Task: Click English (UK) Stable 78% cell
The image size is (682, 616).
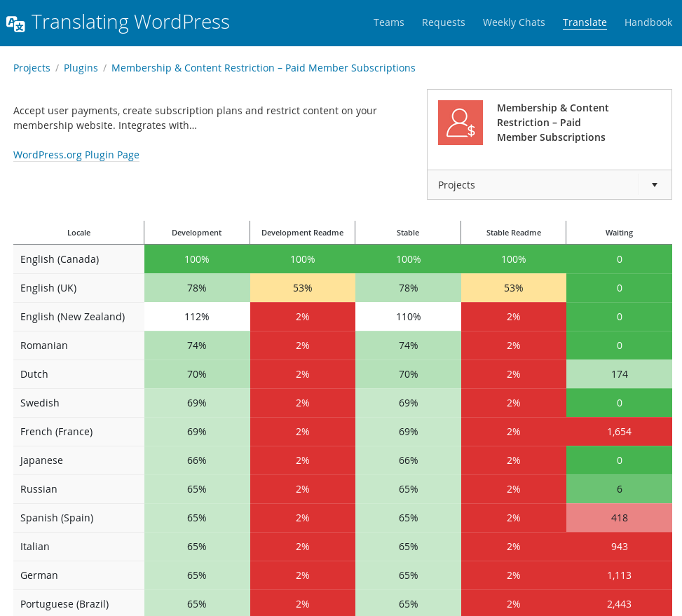Action: coord(409,288)
